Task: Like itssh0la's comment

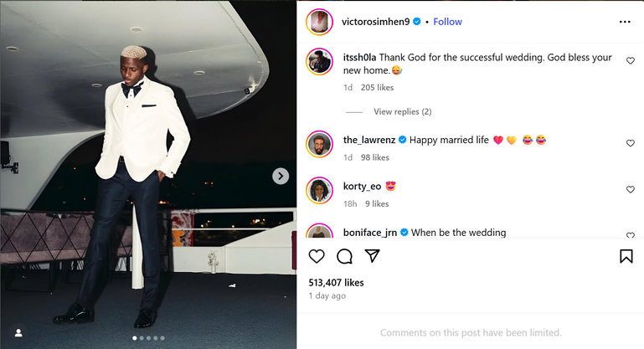Action: tap(631, 61)
